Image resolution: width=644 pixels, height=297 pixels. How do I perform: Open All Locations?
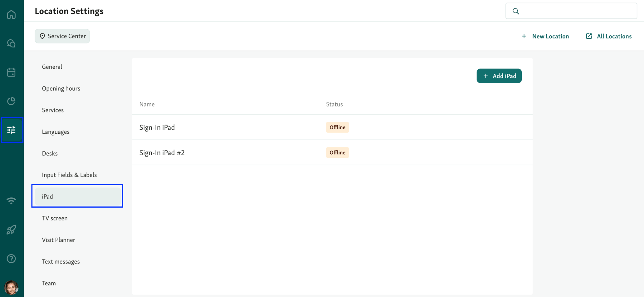tap(608, 36)
